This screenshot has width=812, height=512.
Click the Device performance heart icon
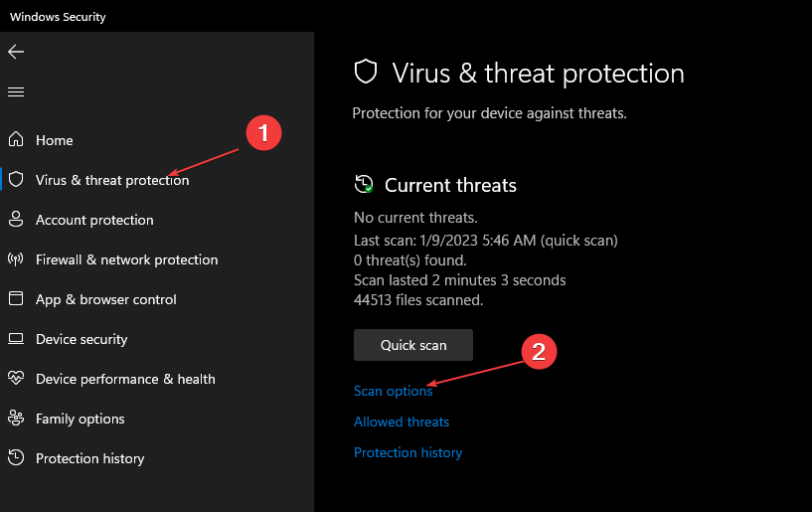tap(16, 378)
